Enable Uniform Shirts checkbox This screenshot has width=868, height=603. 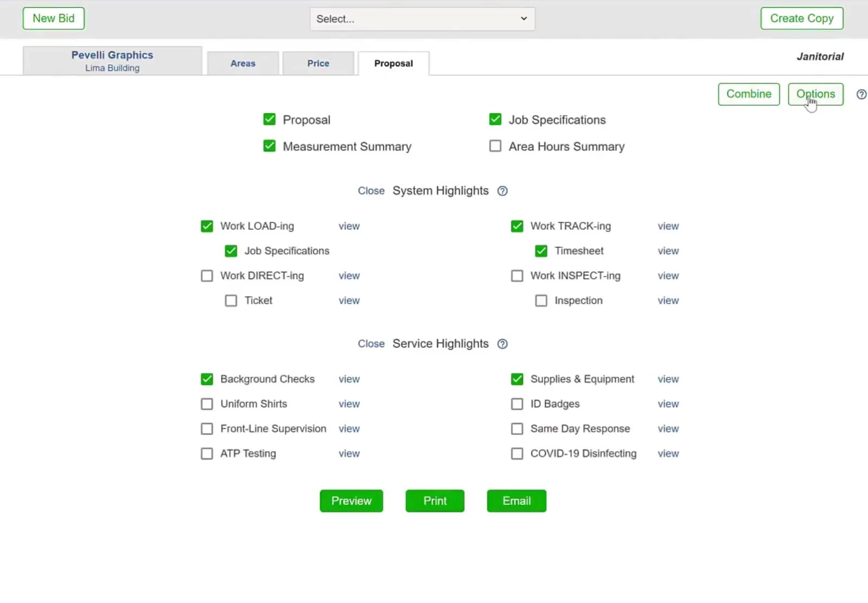tap(207, 404)
